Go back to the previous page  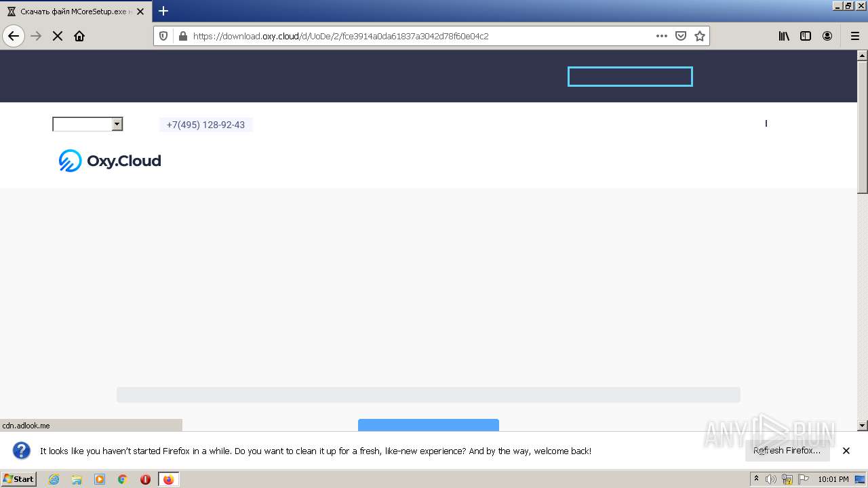pos(14,36)
